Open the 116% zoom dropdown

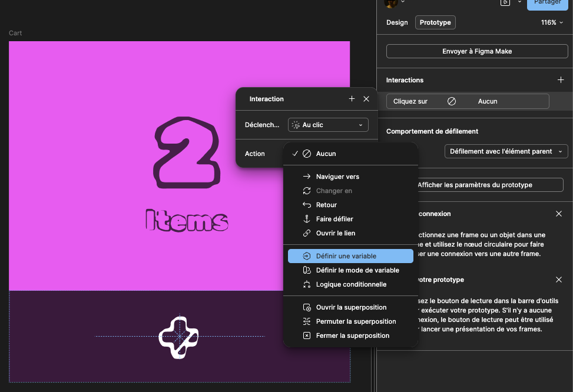[552, 22]
